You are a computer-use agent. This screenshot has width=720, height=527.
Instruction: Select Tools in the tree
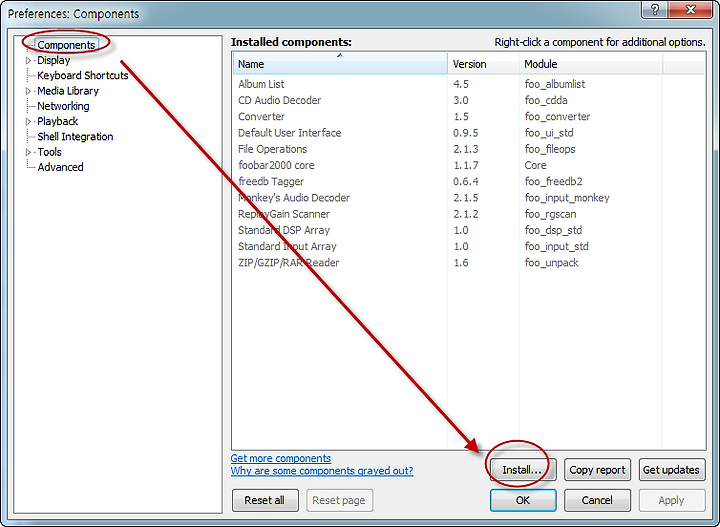click(x=50, y=152)
